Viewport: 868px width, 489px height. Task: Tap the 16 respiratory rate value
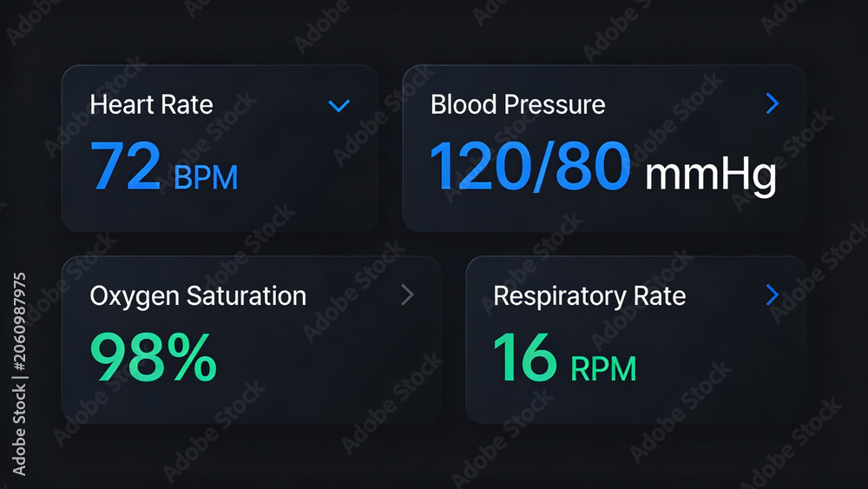[x=525, y=357]
